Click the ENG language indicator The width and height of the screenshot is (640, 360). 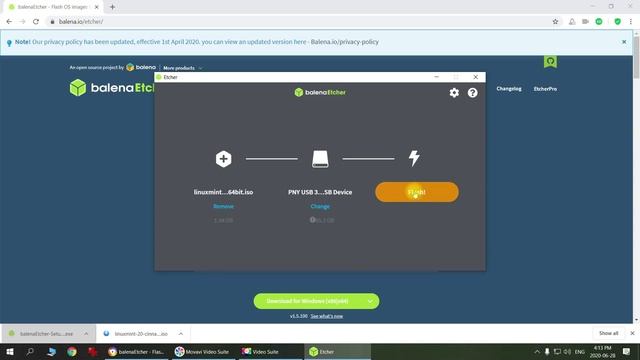[580, 351]
